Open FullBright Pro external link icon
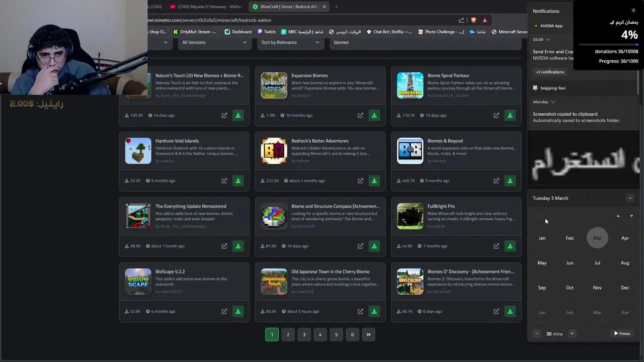644x362 pixels. click(x=496, y=246)
